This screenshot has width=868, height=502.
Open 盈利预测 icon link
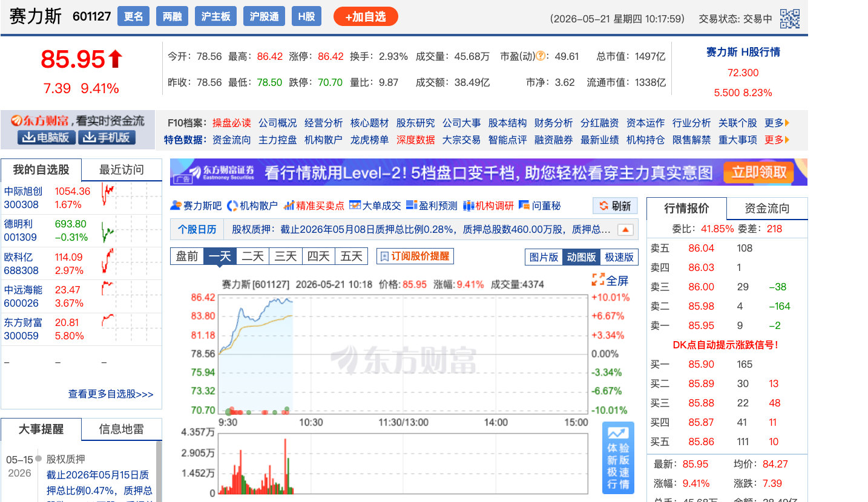coord(432,206)
